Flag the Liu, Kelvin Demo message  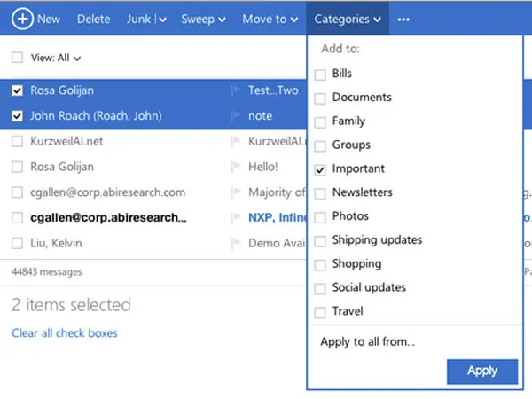coord(237,243)
